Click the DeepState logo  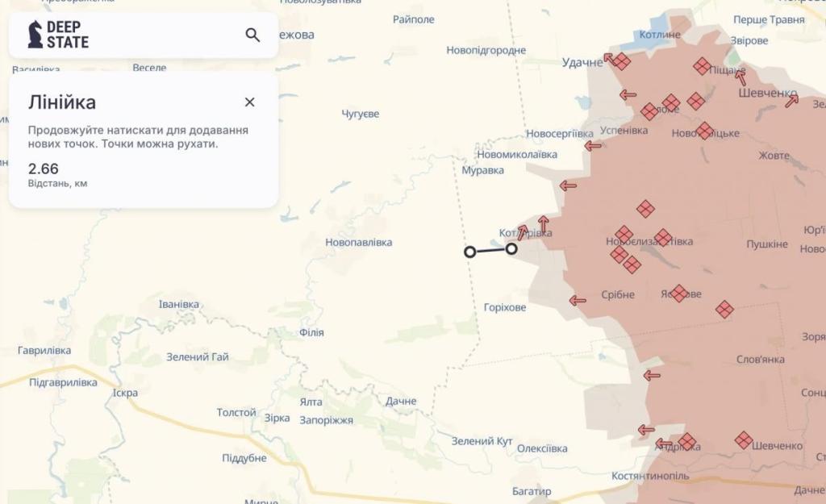58,35
